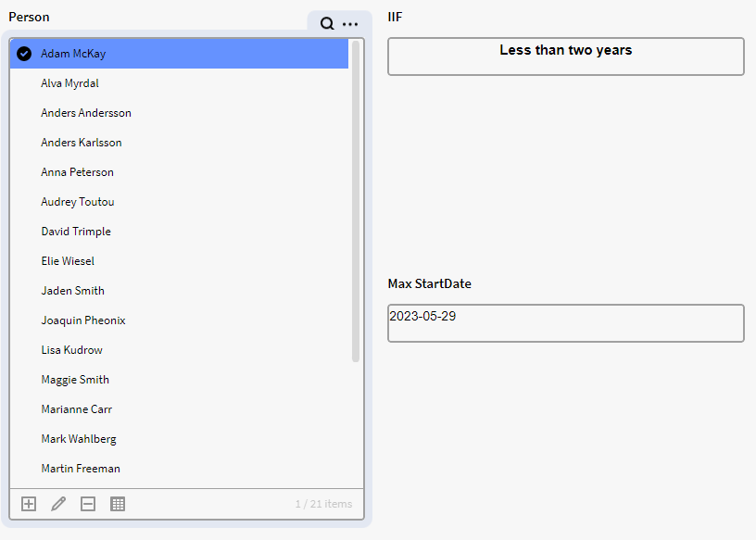Click the Person list vertical scrollbar

pos(356,200)
